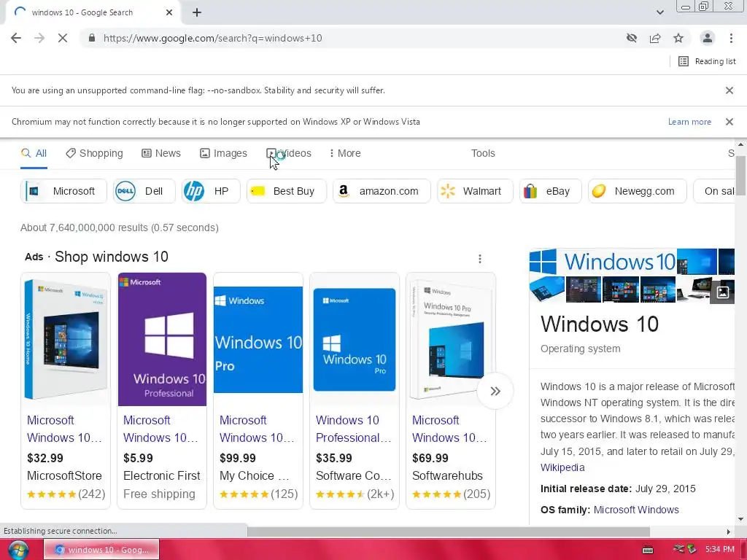Screen dimensions: 747x560
Task: Open the search Tools options
Action: point(483,153)
